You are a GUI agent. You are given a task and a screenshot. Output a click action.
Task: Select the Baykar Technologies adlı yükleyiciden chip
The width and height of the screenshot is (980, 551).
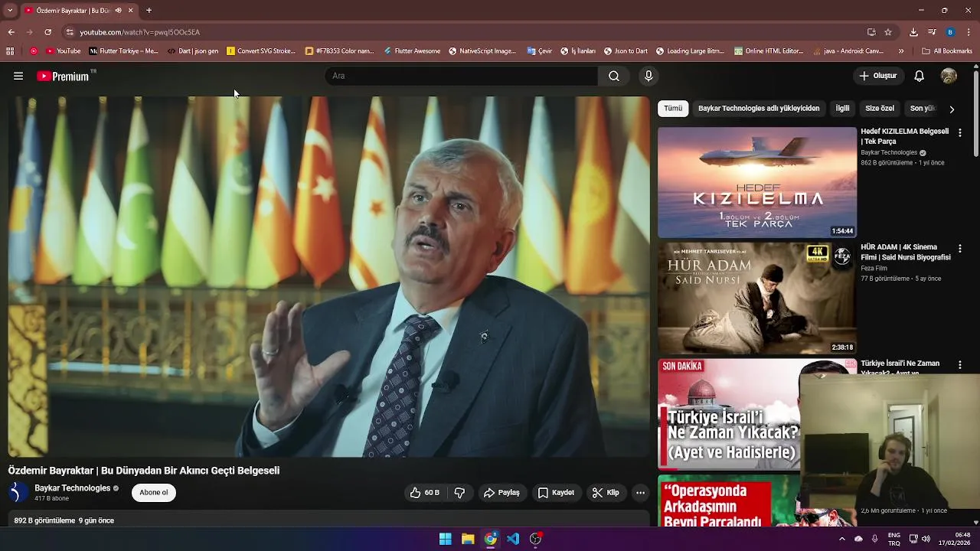pyautogui.click(x=759, y=109)
